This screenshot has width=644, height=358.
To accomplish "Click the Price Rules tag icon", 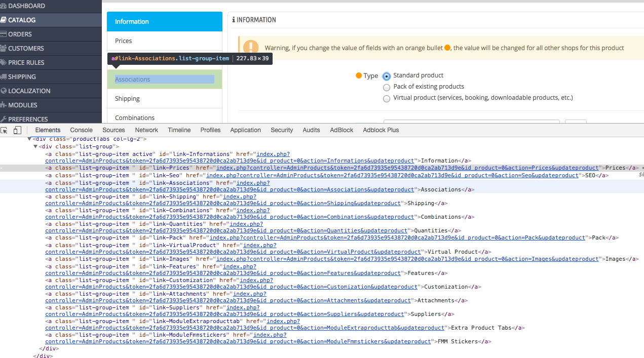I will (x=4, y=63).
